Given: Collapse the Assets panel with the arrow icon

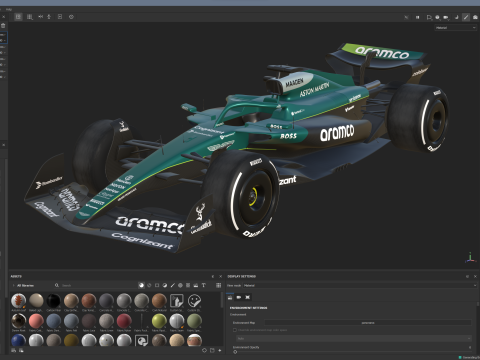Looking at the screenshot, I should (x=213, y=276).
